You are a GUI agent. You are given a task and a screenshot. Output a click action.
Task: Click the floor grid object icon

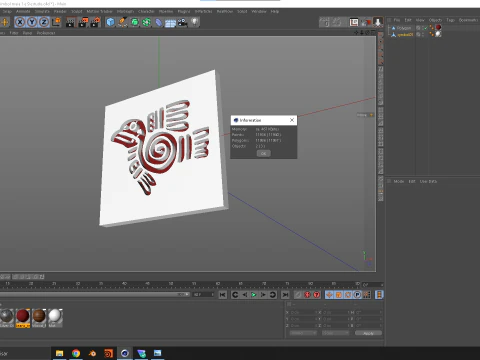tap(170, 23)
